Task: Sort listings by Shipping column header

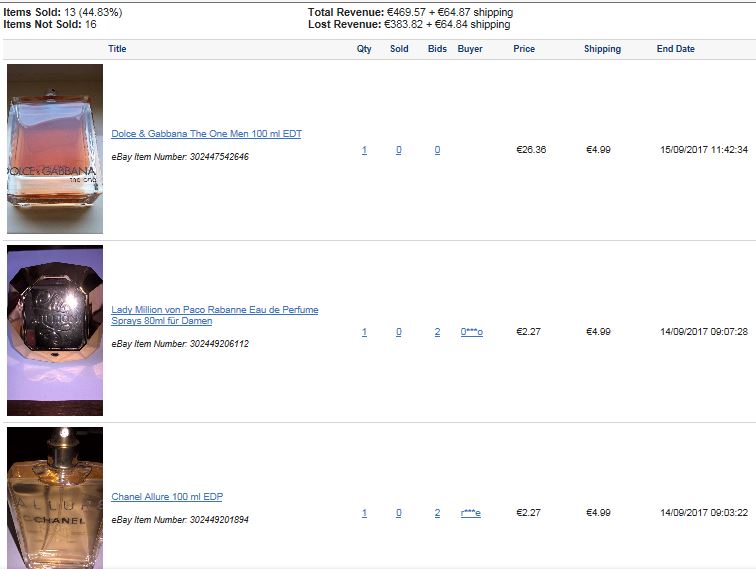Action: click(x=602, y=49)
